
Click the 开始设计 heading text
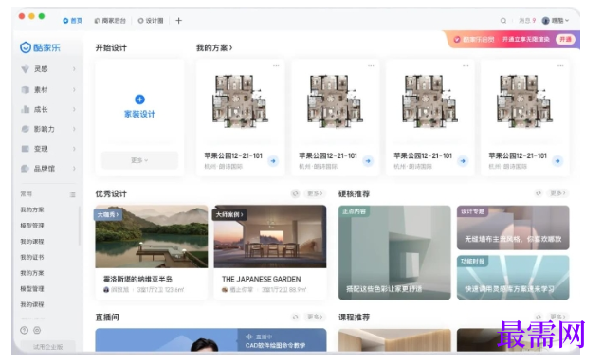111,48
